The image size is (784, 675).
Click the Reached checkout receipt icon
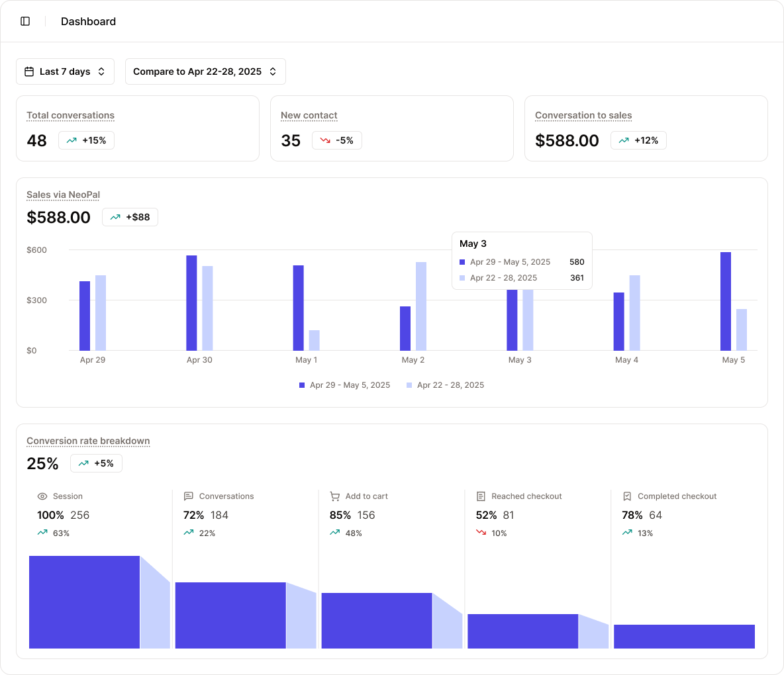480,496
